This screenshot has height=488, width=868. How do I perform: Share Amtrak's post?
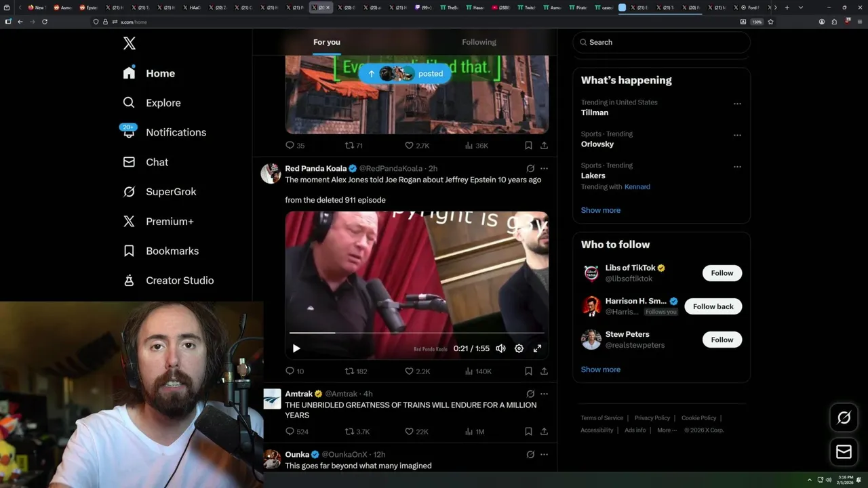point(544,431)
